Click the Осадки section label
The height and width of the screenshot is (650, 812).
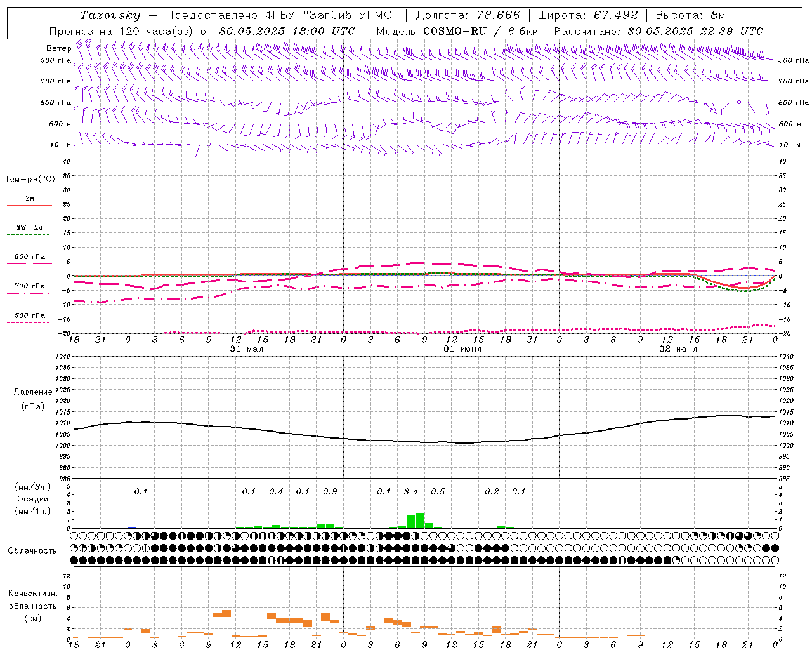coord(33,499)
